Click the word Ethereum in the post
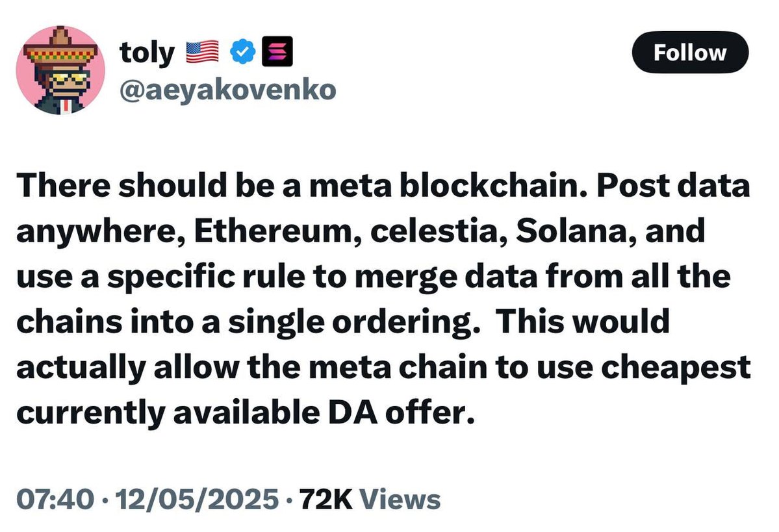This screenshot has width=779, height=532. point(274,231)
